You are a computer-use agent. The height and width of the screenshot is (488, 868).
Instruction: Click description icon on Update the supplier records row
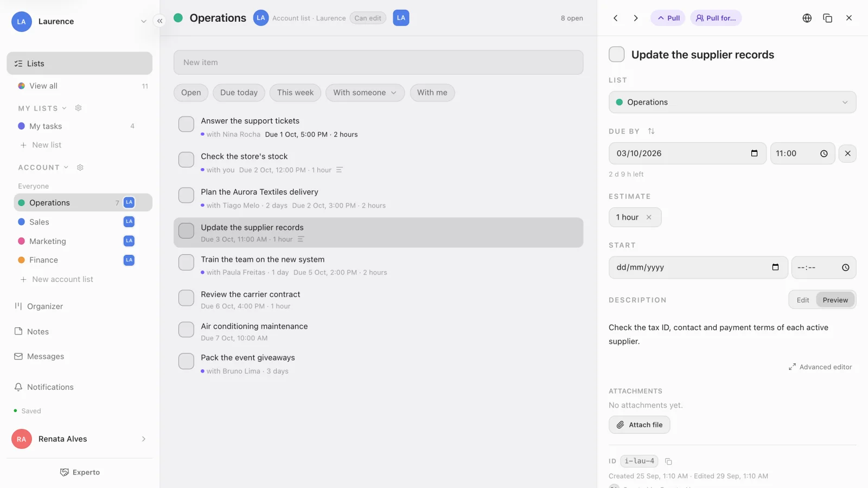(301, 239)
